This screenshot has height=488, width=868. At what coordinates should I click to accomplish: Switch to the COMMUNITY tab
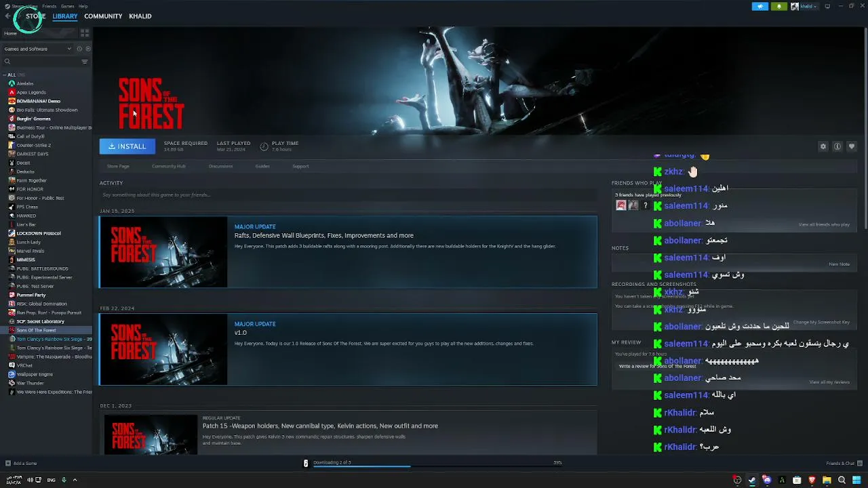coord(103,16)
